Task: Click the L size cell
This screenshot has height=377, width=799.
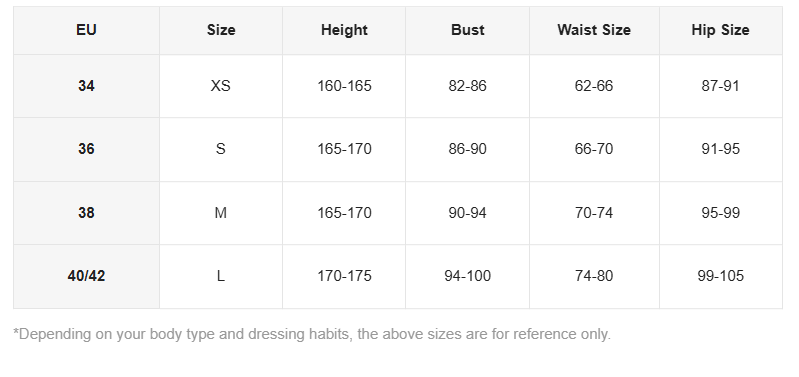Action: [x=221, y=276]
